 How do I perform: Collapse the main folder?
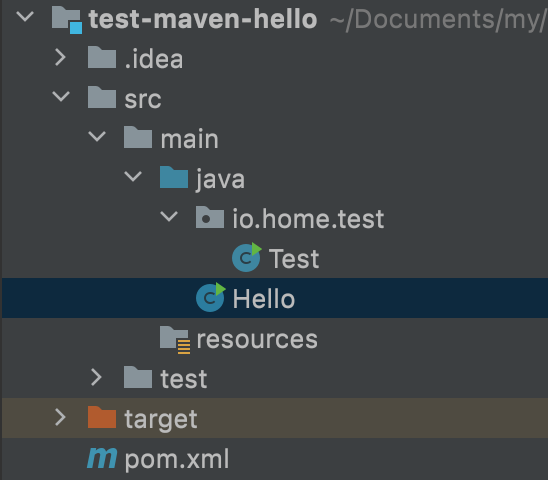click(97, 136)
